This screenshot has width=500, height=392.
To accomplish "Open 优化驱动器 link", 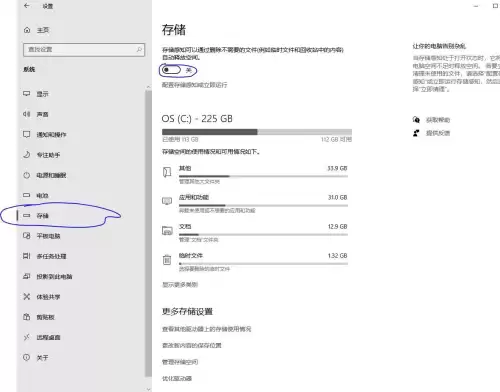I will point(177,378).
